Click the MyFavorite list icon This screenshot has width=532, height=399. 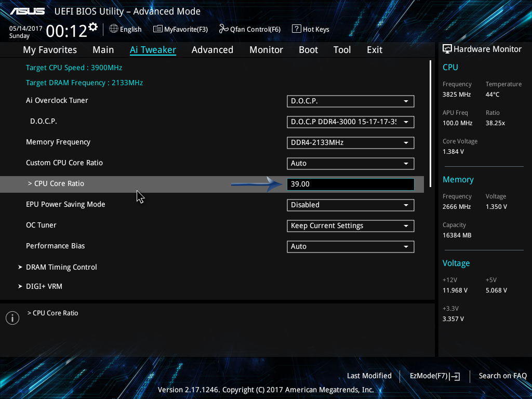coord(158,29)
